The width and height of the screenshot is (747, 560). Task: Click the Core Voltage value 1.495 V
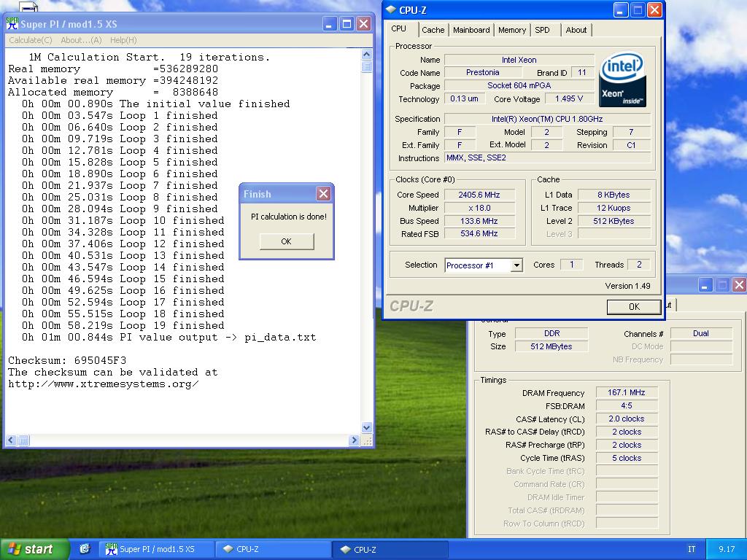coord(569,98)
